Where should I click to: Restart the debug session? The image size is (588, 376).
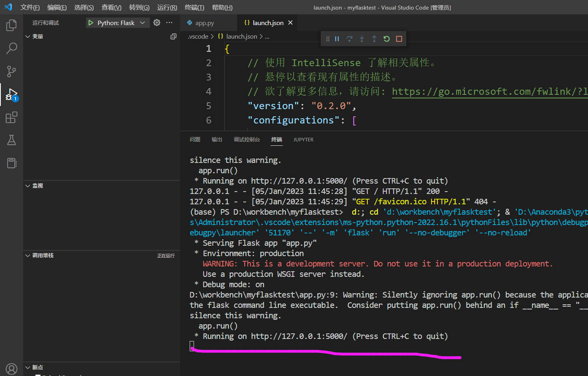[386, 39]
